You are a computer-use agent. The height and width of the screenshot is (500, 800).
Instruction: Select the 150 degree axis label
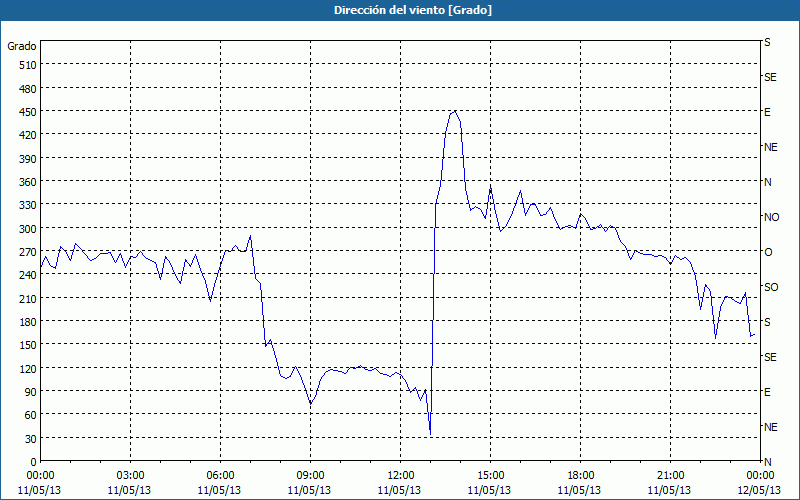point(28,345)
